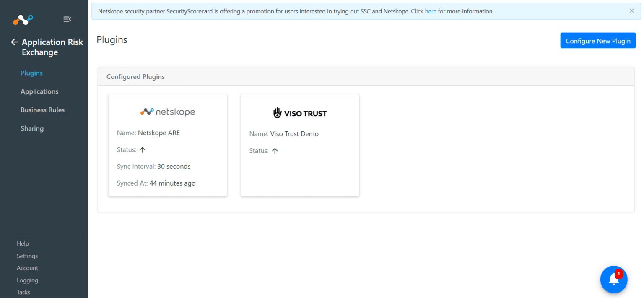This screenshot has width=644, height=298.
Task: Click the Netskope logo in the sidebar
Action: point(23,19)
